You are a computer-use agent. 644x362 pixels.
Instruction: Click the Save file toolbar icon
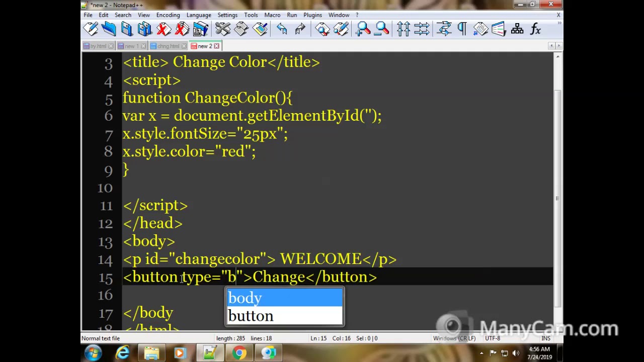coord(127,29)
